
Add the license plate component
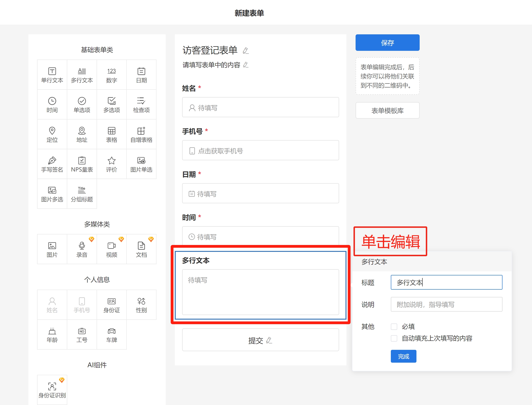point(112,335)
